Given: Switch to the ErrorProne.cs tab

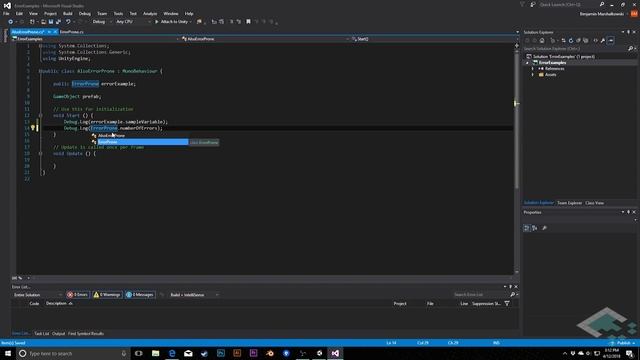Looking at the screenshot, I should [72, 32].
